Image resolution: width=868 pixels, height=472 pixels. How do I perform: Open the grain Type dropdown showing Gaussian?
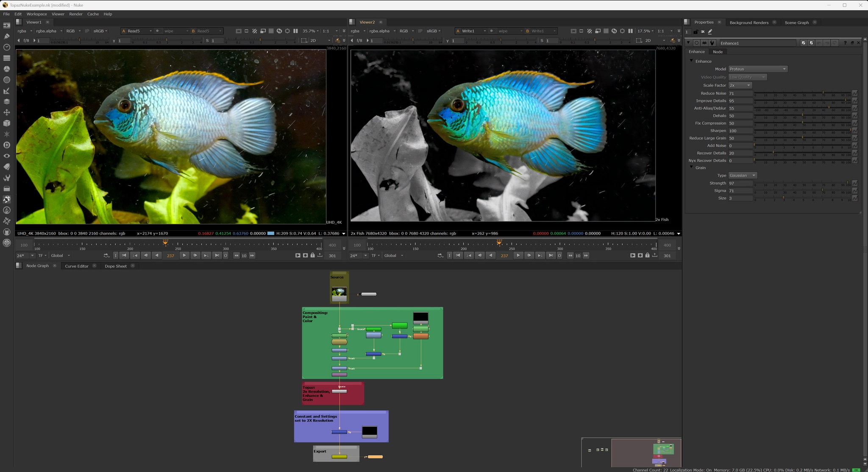coord(743,176)
